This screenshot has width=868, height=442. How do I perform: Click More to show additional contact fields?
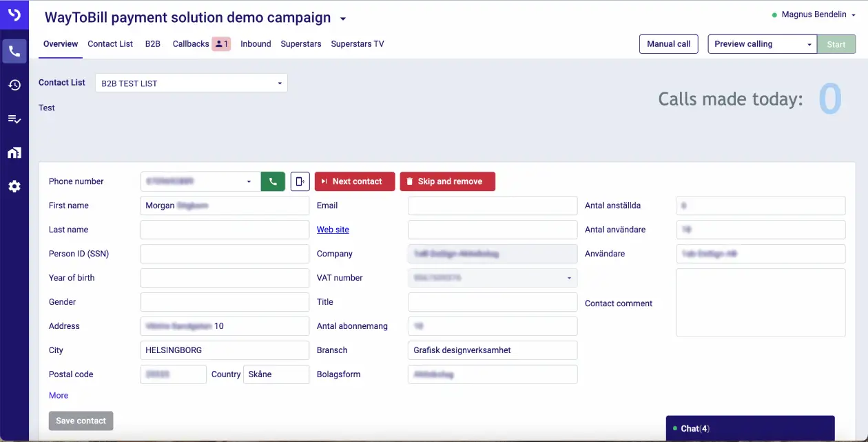click(x=58, y=395)
